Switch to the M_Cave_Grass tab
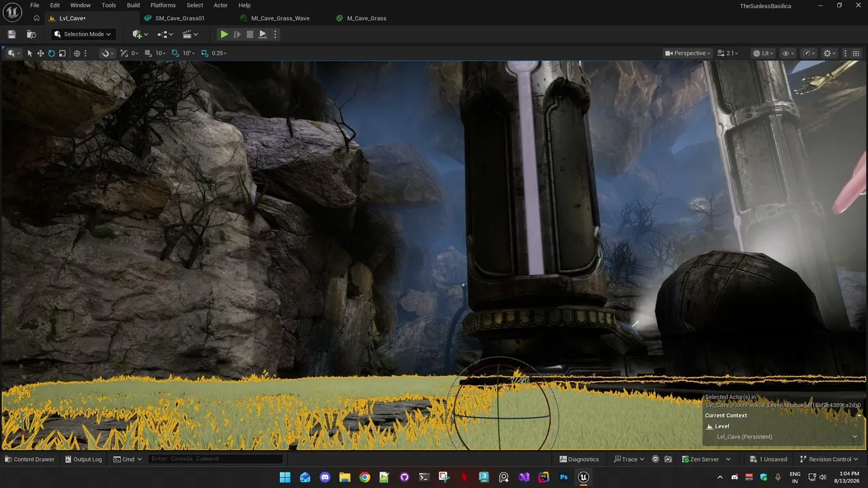This screenshot has height=488, width=868. tap(366, 18)
